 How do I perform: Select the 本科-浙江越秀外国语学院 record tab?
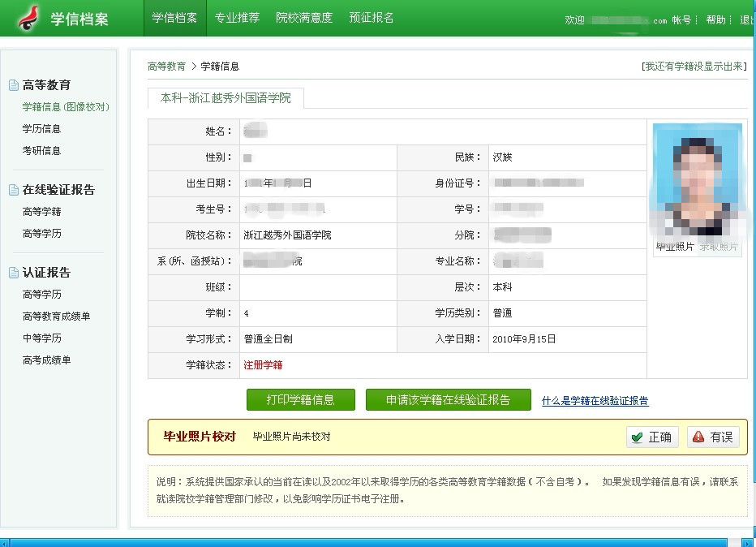point(226,98)
